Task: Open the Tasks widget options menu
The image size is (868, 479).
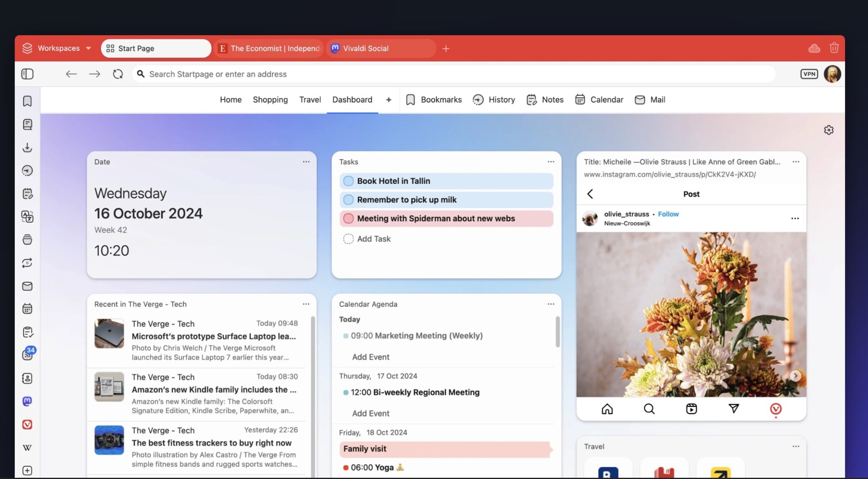Action: [551, 162]
